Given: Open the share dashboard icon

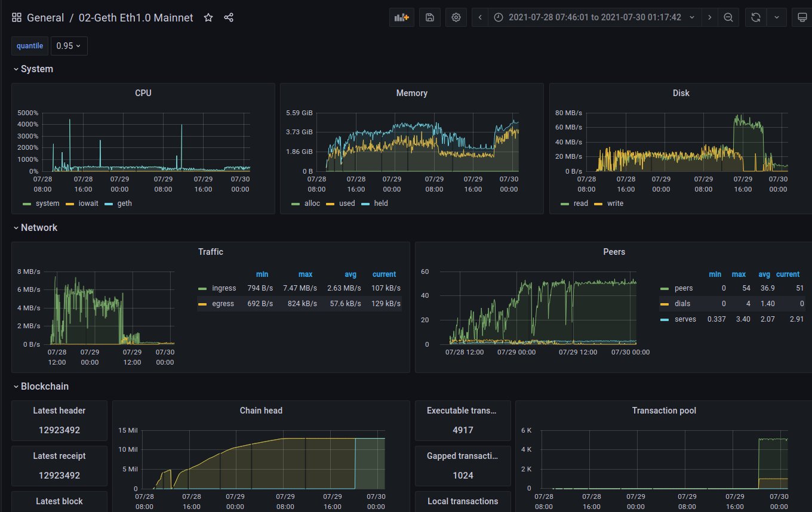Looking at the screenshot, I should (x=229, y=17).
